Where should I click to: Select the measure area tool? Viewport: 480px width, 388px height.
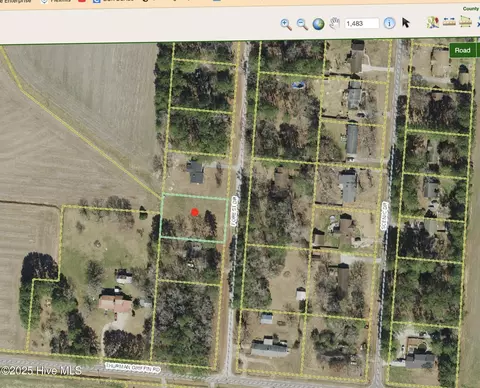[465, 22]
